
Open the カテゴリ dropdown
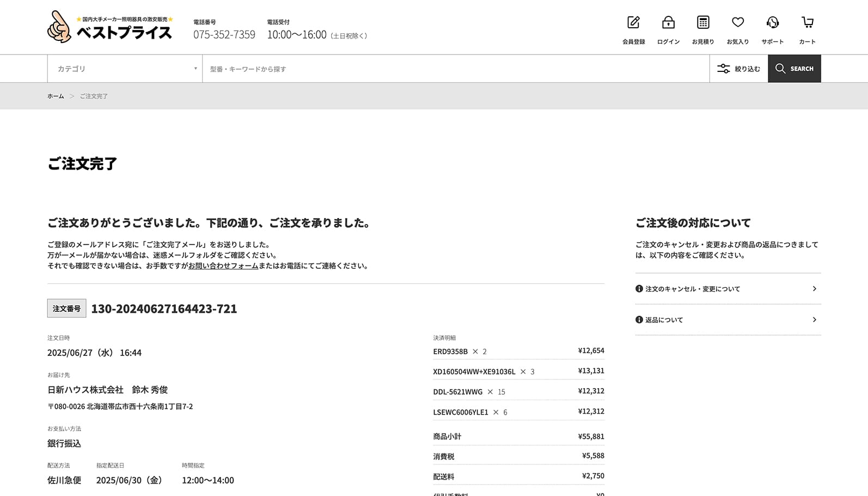tap(124, 69)
